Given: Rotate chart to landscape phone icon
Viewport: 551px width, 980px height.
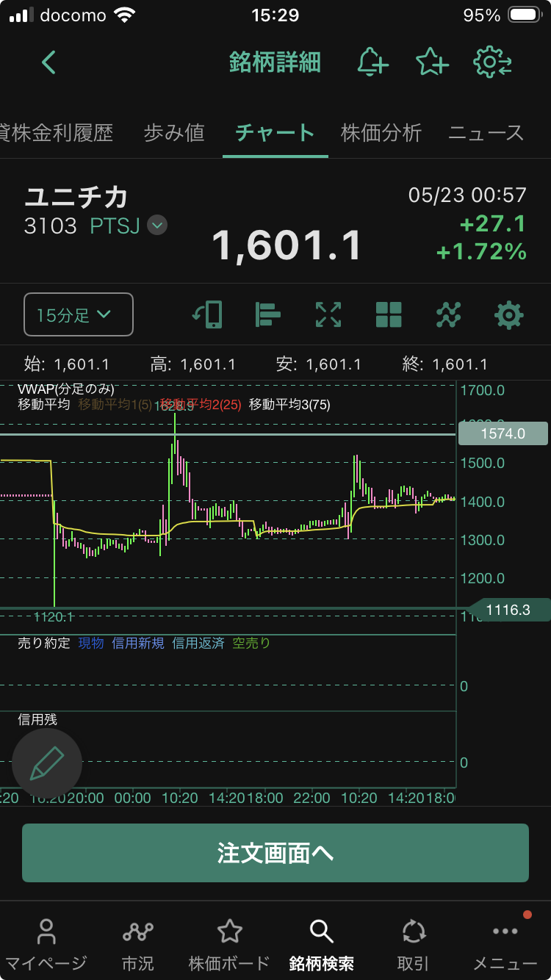Looking at the screenshot, I should tap(207, 314).
